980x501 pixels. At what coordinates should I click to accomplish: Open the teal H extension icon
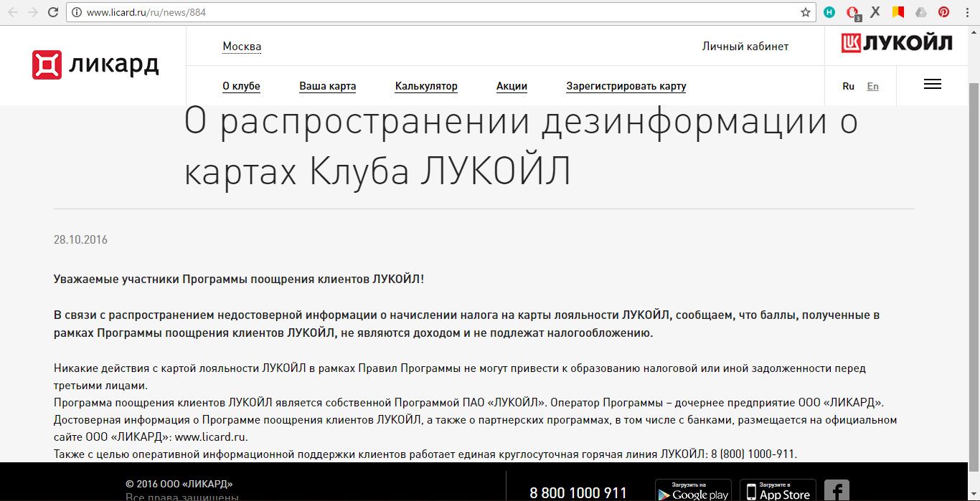829,12
